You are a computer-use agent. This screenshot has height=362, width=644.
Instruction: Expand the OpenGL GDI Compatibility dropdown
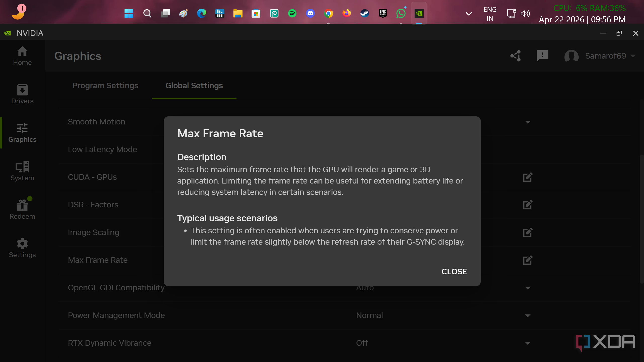(528, 288)
